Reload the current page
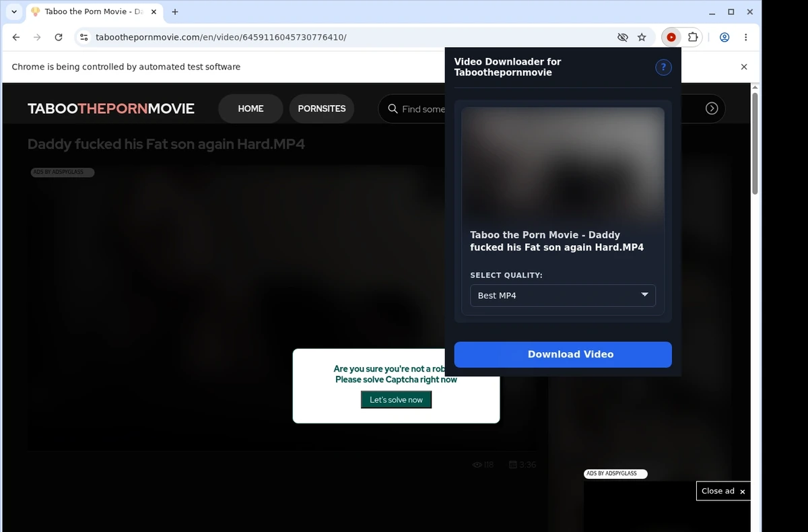Screen dimensions: 808x532 tap(59, 37)
